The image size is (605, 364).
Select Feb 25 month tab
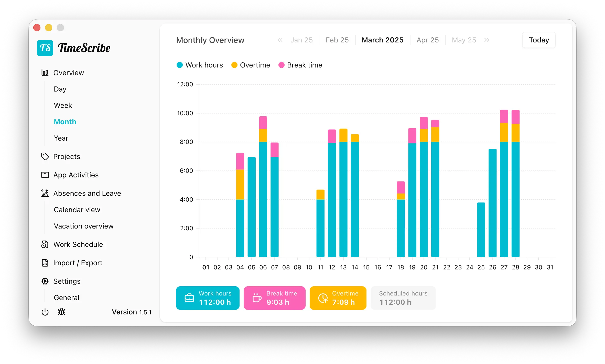coord(337,40)
